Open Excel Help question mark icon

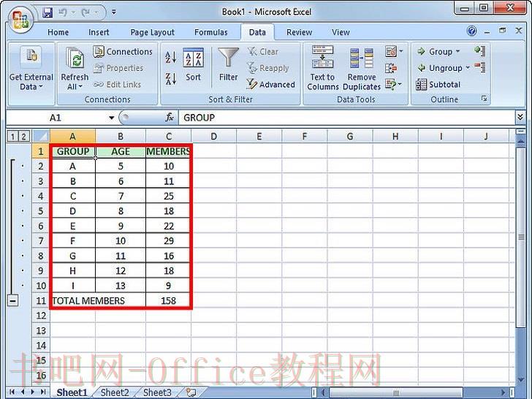[x=471, y=31]
